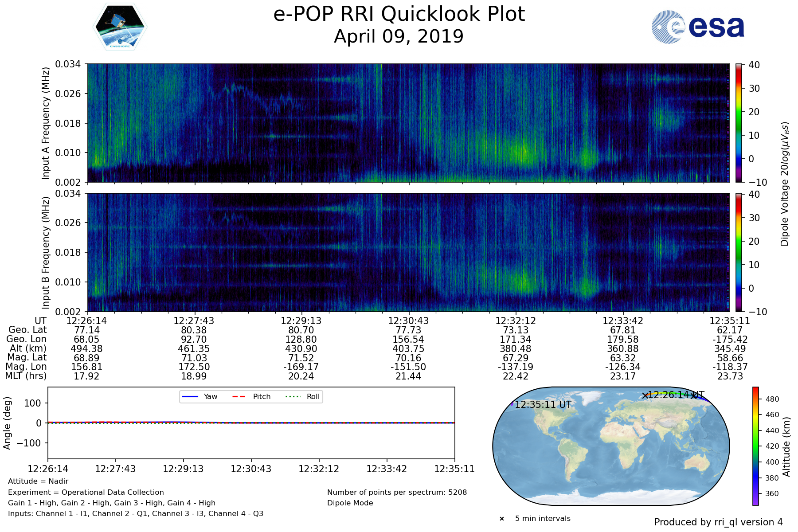Click the 12:26:14 x marker on the map
The image size is (798, 532).
tap(645, 395)
